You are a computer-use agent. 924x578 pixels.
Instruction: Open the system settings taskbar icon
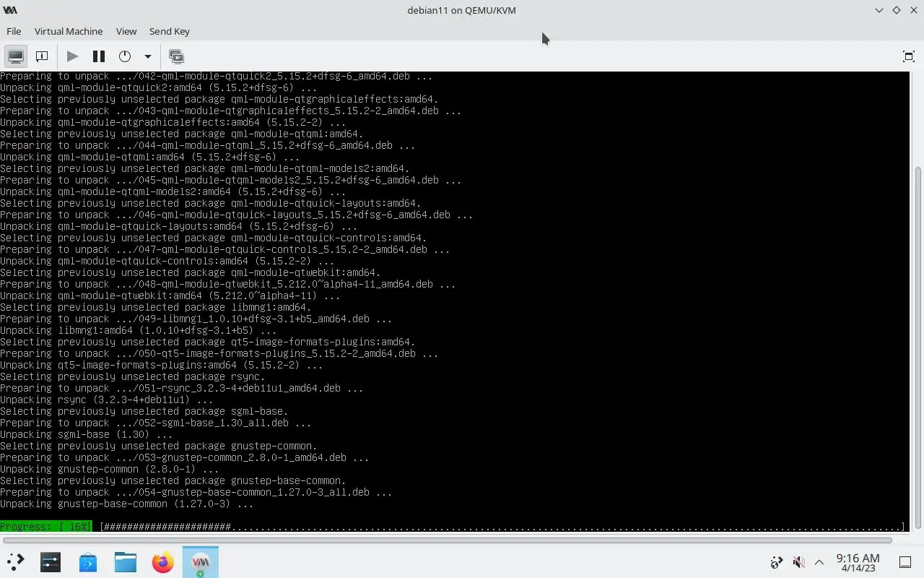pos(51,562)
